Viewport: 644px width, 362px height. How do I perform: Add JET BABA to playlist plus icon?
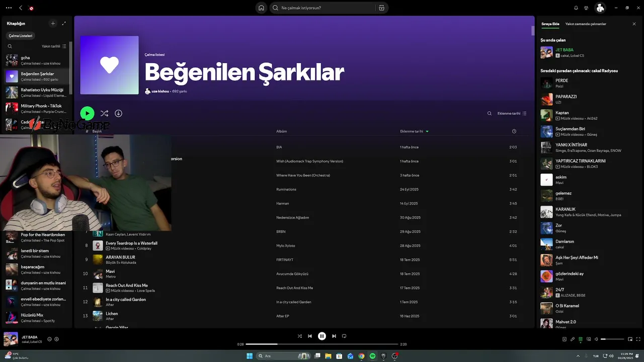(56, 339)
